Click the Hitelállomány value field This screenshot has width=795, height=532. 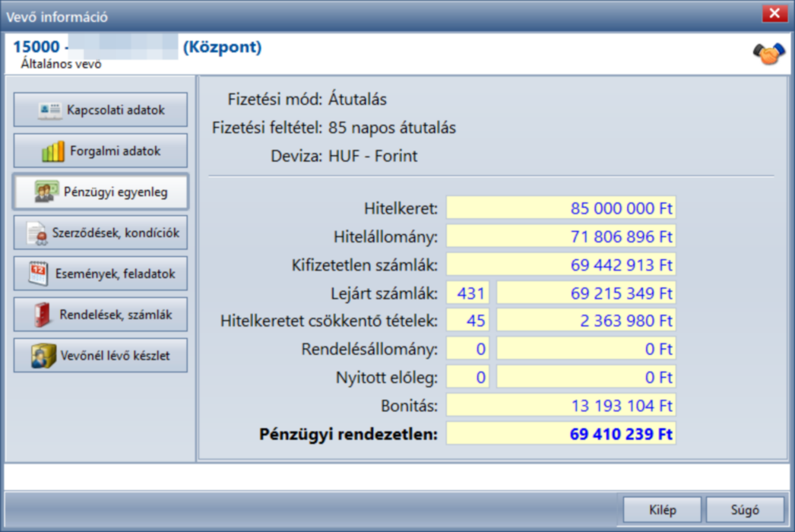561,236
